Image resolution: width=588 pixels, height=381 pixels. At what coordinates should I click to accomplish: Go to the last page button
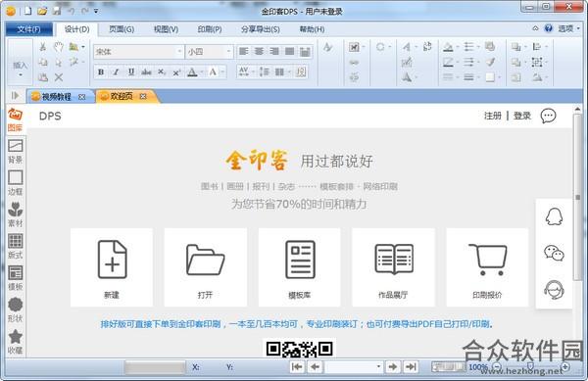[x=411, y=366]
